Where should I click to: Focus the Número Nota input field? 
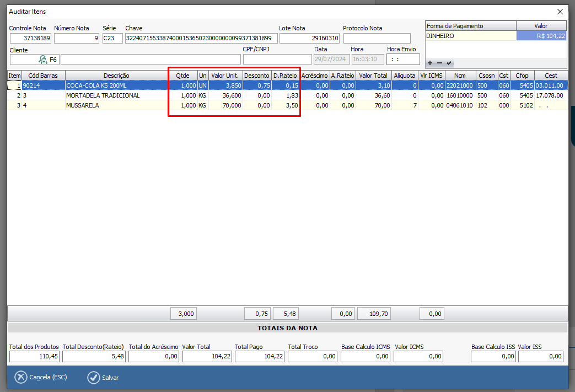77,38
